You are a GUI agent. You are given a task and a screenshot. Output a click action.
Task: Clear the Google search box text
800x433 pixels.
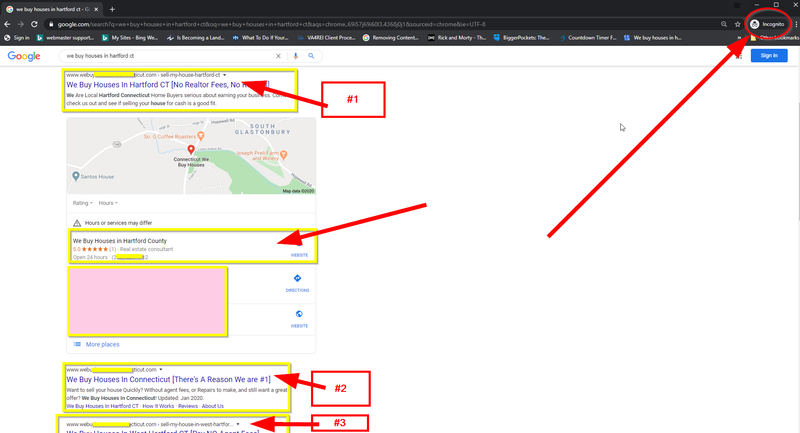(278, 56)
